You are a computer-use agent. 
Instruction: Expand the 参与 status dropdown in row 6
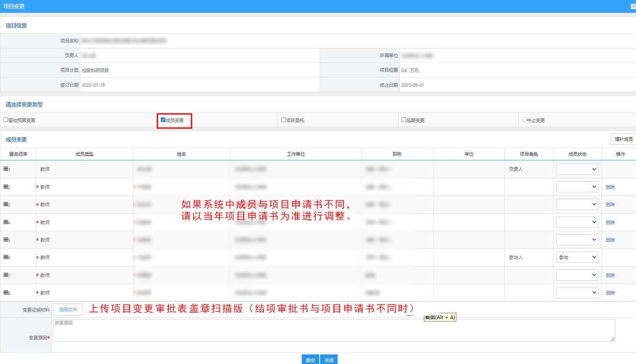coord(577,257)
